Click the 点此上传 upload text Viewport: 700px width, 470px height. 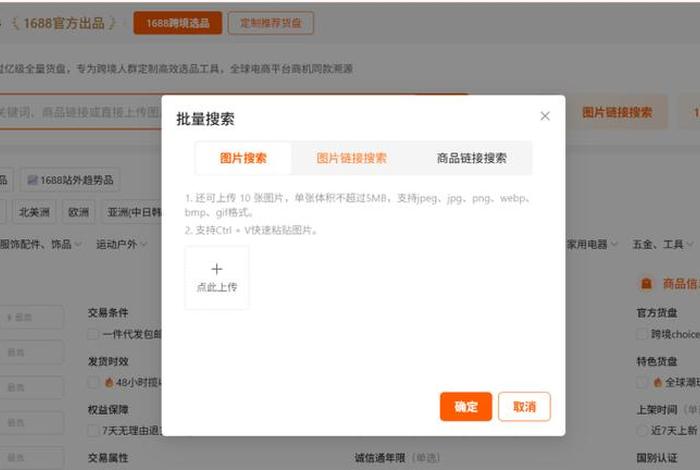click(x=217, y=287)
